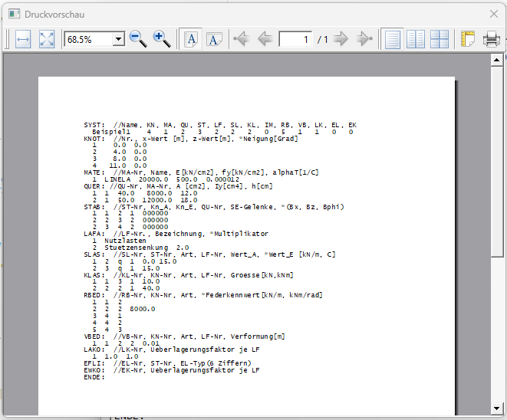Screen dimensions: 507x420
Task: Open the page setup dialog
Action: coord(467,39)
